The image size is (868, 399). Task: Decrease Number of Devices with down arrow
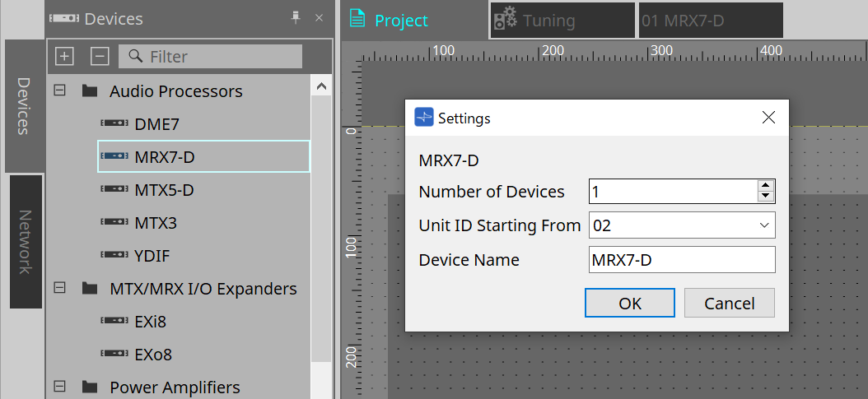click(x=766, y=197)
